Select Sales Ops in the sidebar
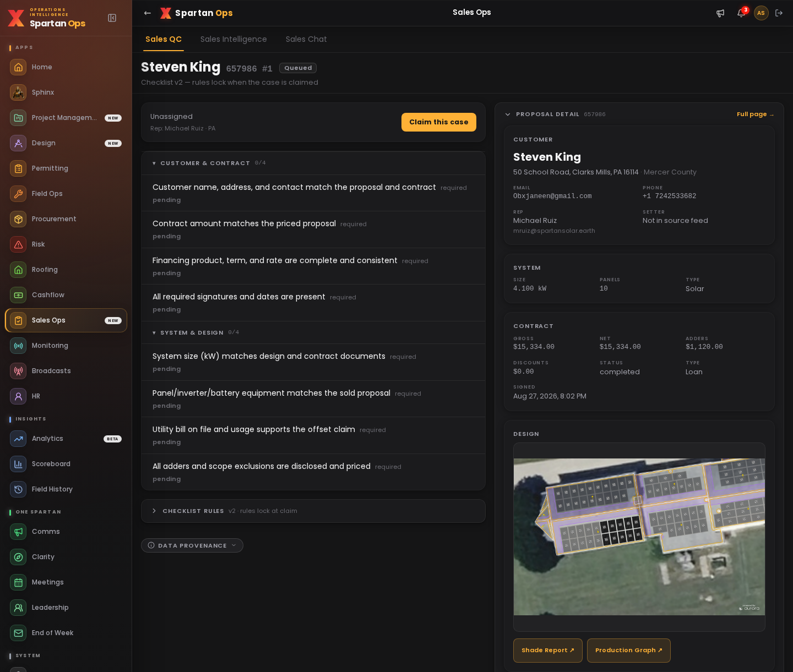The height and width of the screenshot is (672, 793). pos(66,320)
